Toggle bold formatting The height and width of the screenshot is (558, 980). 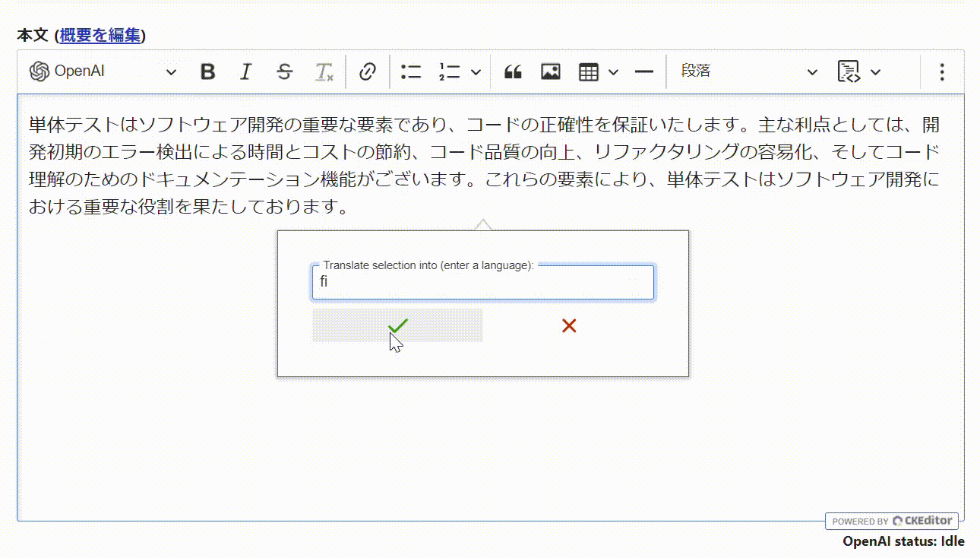207,71
